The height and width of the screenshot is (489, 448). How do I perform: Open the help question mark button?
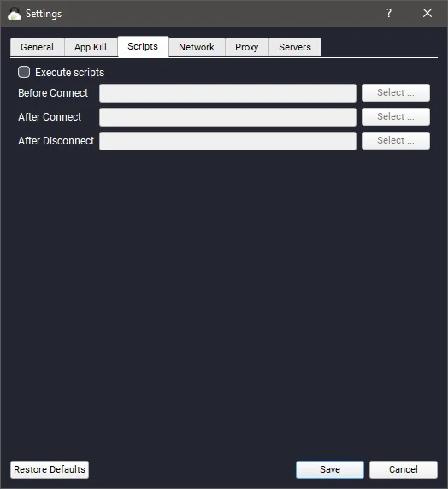389,13
